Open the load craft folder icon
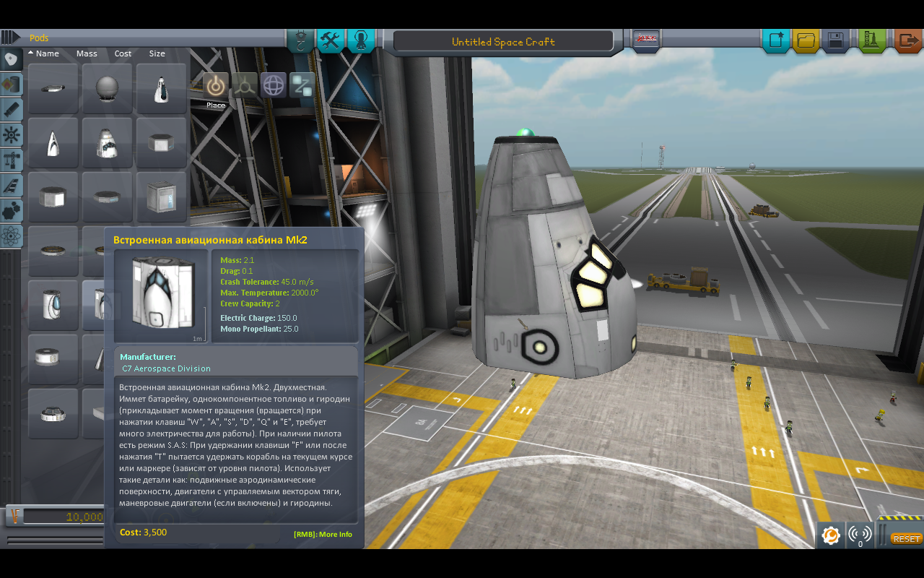 coord(806,40)
